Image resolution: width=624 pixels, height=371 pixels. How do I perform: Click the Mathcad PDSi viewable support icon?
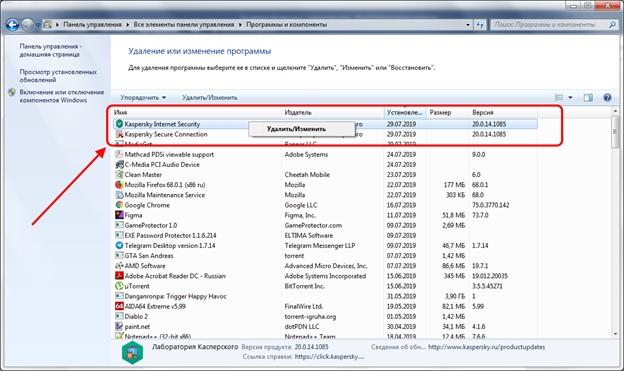click(119, 154)
